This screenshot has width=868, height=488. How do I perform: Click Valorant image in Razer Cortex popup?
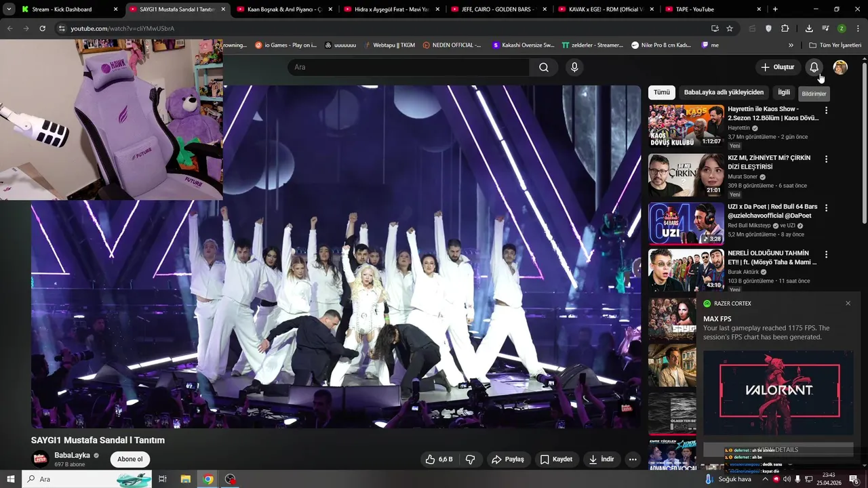[778, 392]
